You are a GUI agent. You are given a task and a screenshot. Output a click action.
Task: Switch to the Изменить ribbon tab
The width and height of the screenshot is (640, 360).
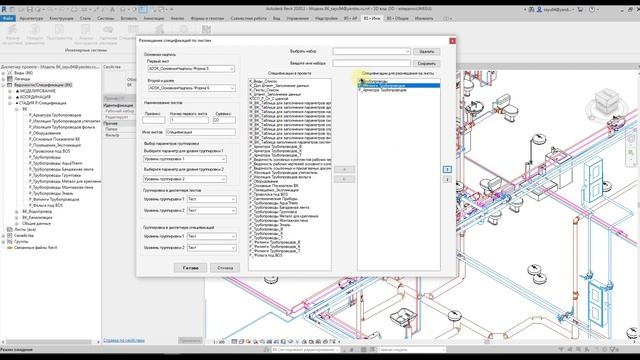[424, 18]
